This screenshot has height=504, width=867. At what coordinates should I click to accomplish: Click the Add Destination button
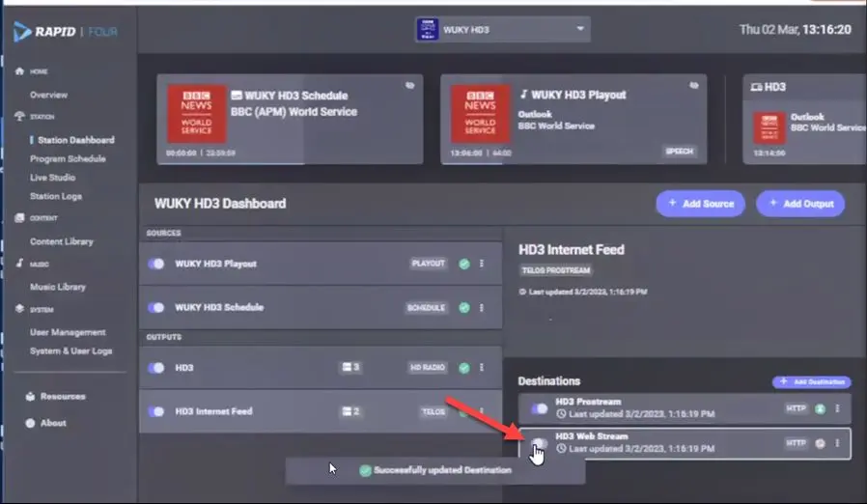[812, 381]
